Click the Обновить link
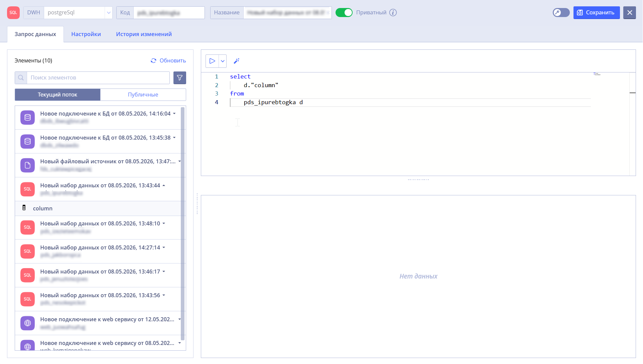The image size is (643, 364). (168, 60)
